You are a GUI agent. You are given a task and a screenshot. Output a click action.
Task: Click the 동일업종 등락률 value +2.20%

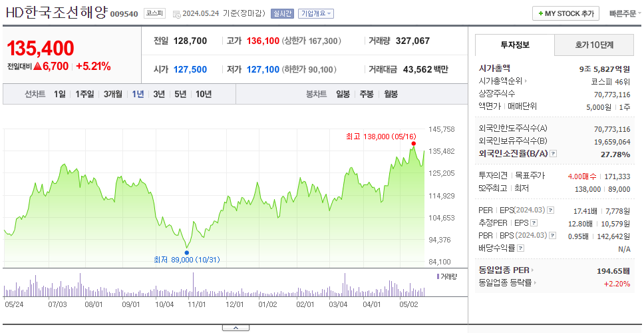click(x=617, y=283)
